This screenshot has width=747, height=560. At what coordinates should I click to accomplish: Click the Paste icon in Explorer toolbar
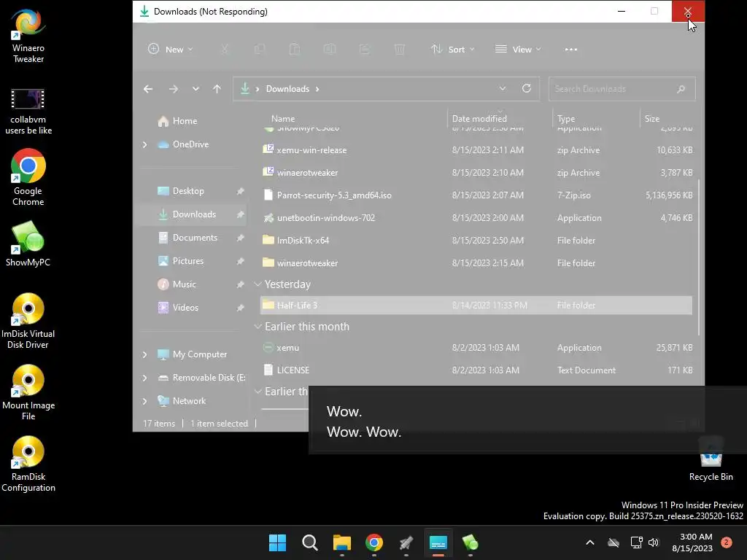[295, 49]
